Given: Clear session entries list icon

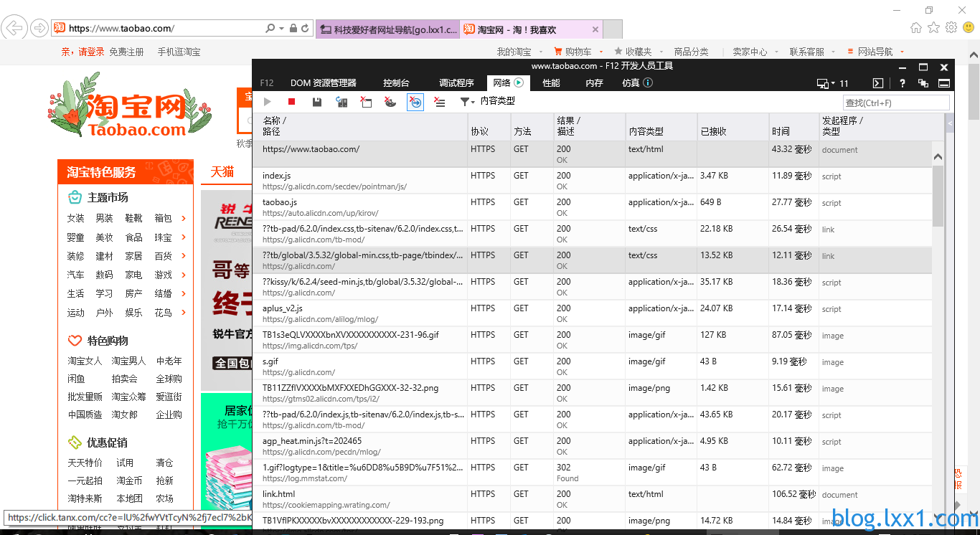Looking at the screenshot, I should tap(440, 102).
